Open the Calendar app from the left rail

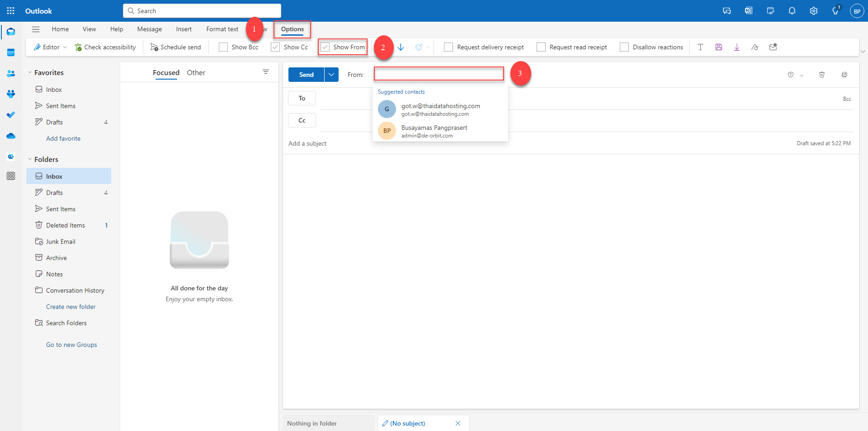(10, 52)
